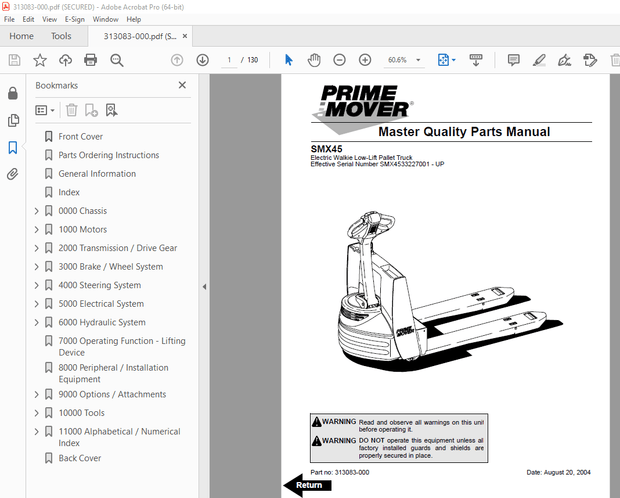The height and width of the screenshot is (498, 620).
Task: Expand 6000 Hydraulic System bookmark
Action: [x=36, y=322]
